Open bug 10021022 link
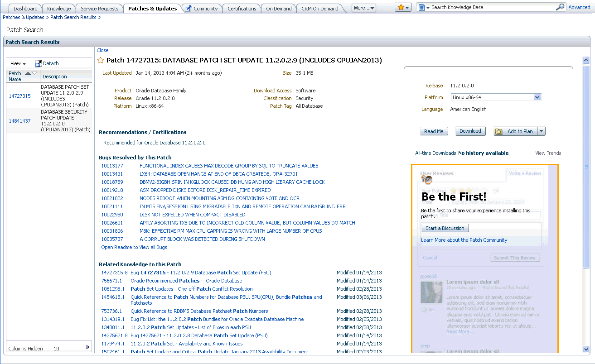The height and width of the screenshot is (364, 595). click(x=112, y=198)
